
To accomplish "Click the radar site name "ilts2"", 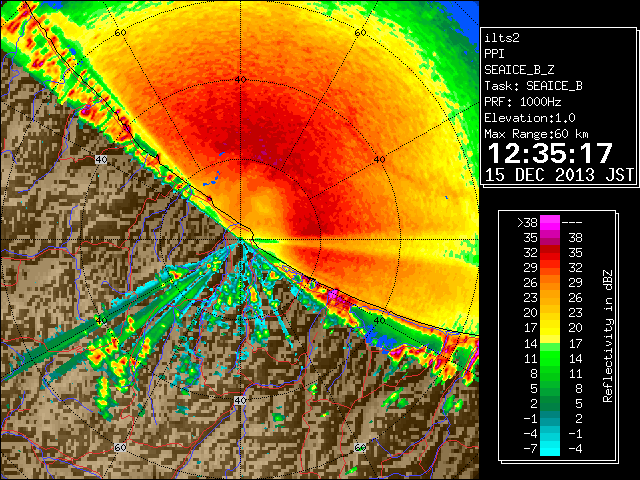I will (x=502, y=38).
